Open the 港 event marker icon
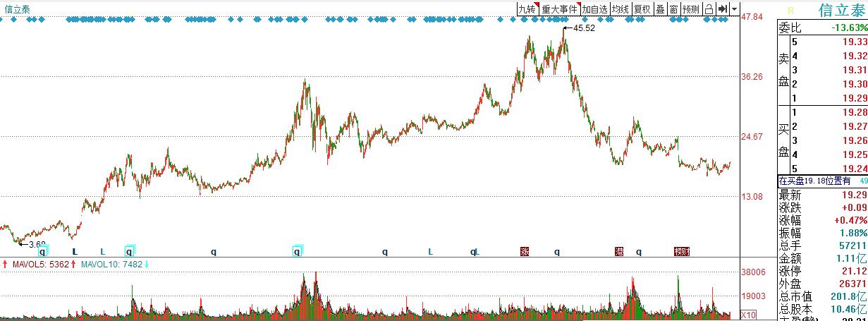Screen dimensions: 868x321 (619, 251)
